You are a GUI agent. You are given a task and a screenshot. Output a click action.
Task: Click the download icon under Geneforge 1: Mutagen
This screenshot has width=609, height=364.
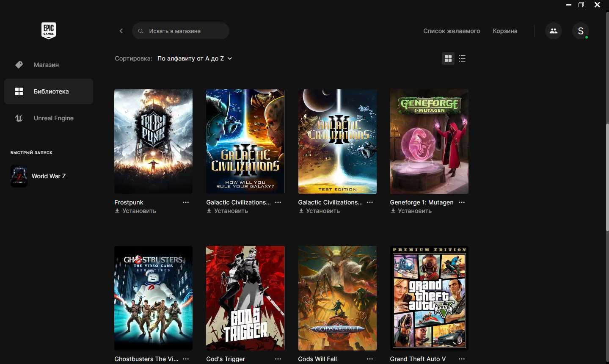click(393, 211)
